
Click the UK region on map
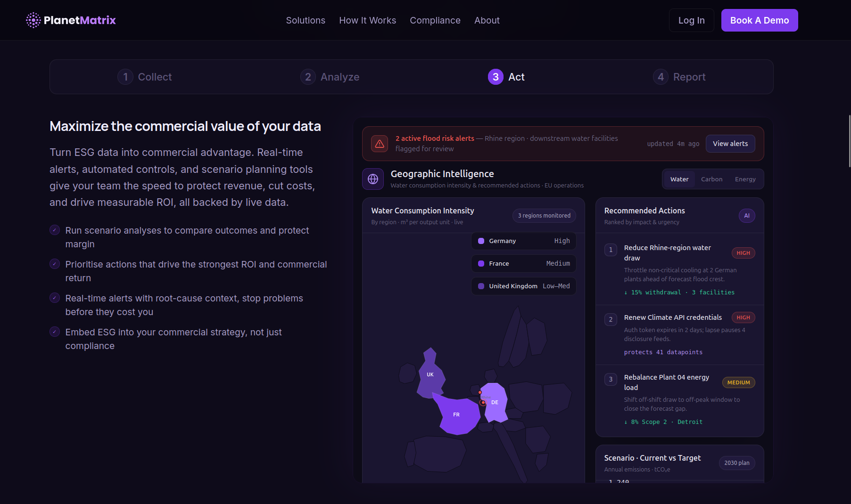pyautogui.click(x=430, y=374)
